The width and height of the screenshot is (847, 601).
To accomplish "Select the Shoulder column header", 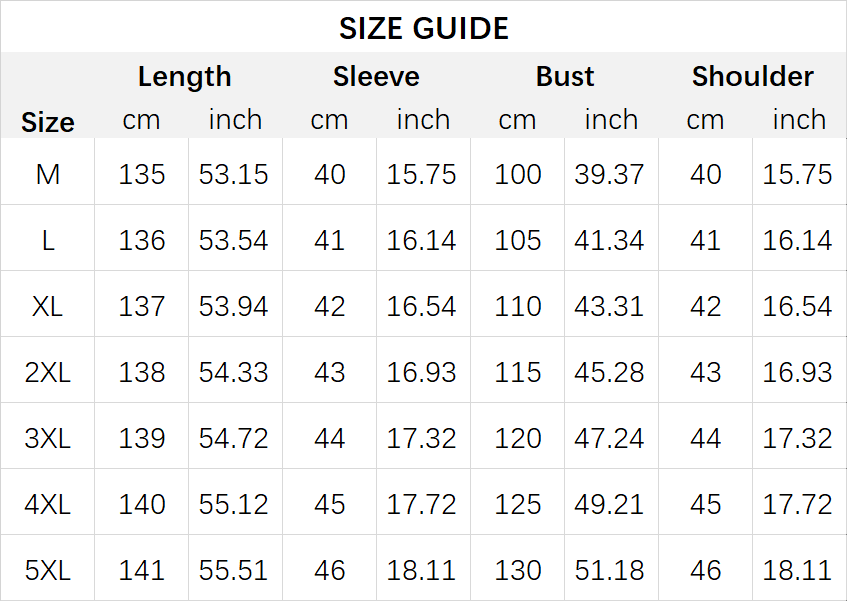I will pos(752,76).
